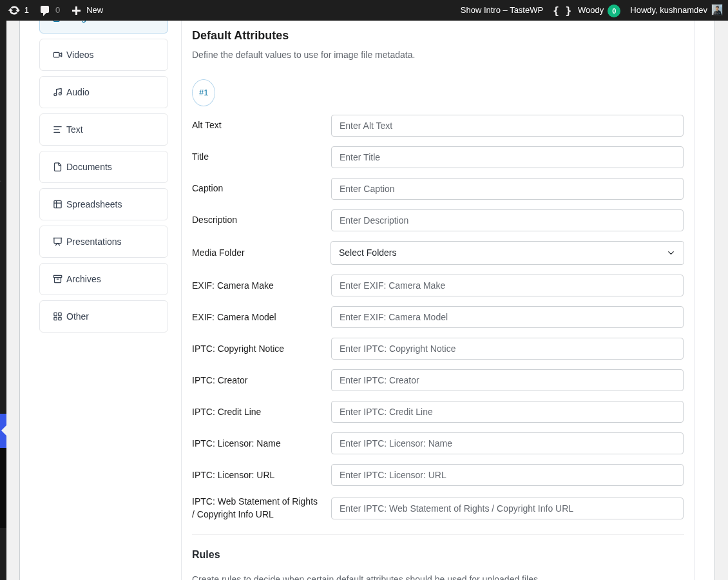The height and width of the screenshot is (580, 728).
Task: Open comments via the speech bubble icon
Action: tap(44, 10)
